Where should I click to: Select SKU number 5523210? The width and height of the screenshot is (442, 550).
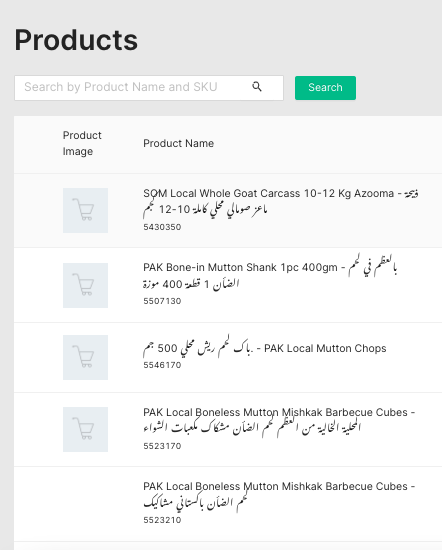[162, 520]
